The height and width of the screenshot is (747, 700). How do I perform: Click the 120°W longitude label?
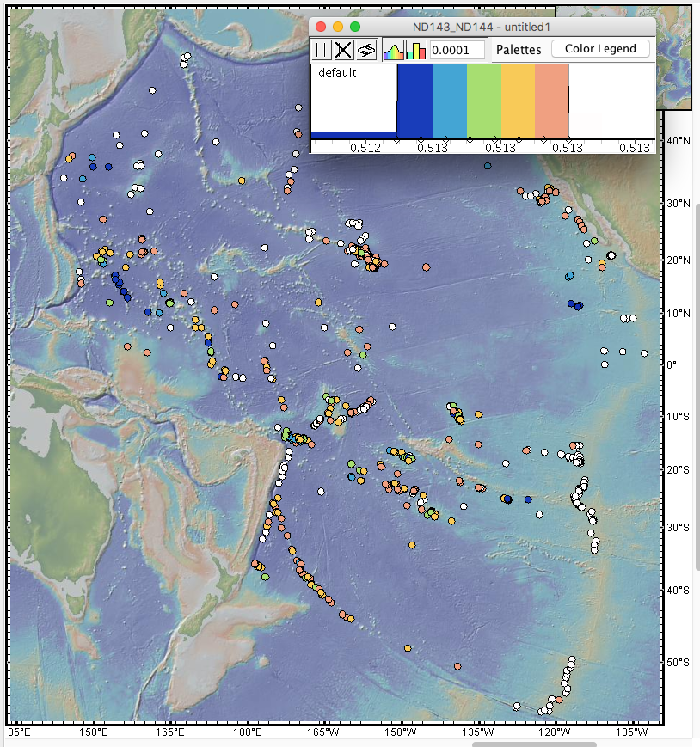point(555,732)
